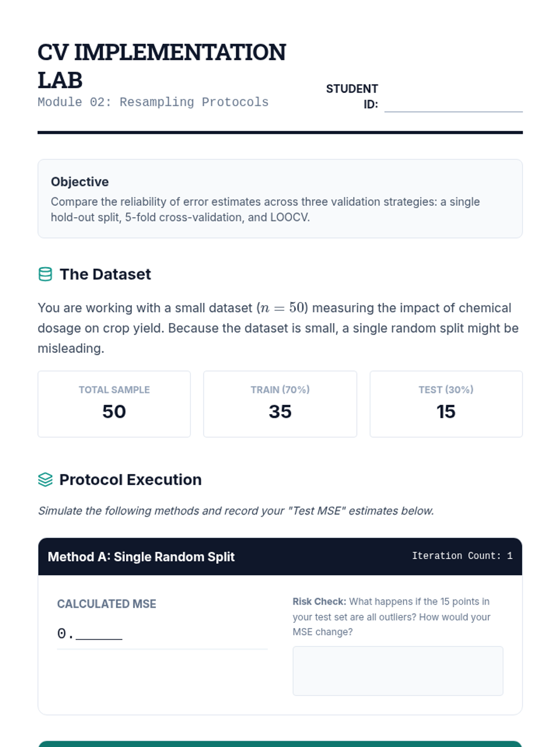Click the Iteration Count: 1 label
This screenshot has width=560, height=747.
(462, 556)
